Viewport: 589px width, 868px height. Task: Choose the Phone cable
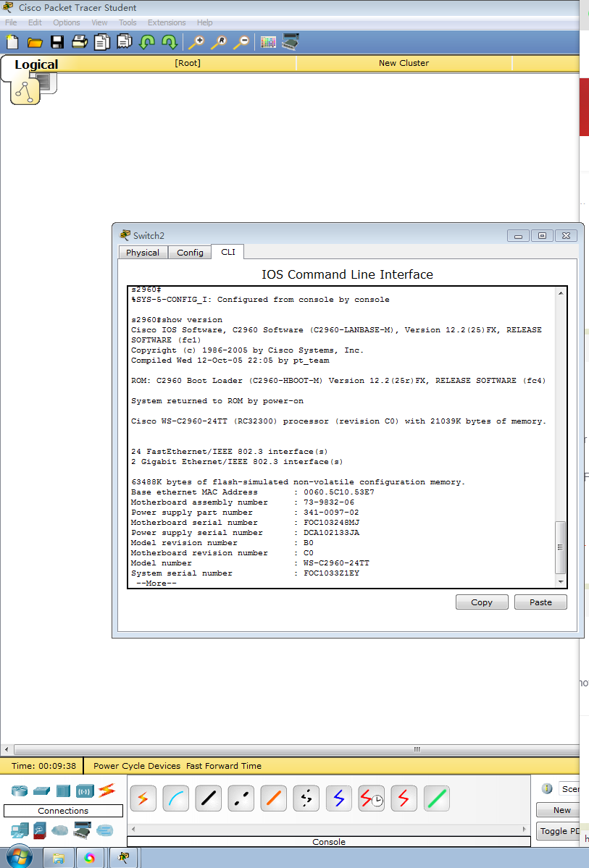pos(306,799)
